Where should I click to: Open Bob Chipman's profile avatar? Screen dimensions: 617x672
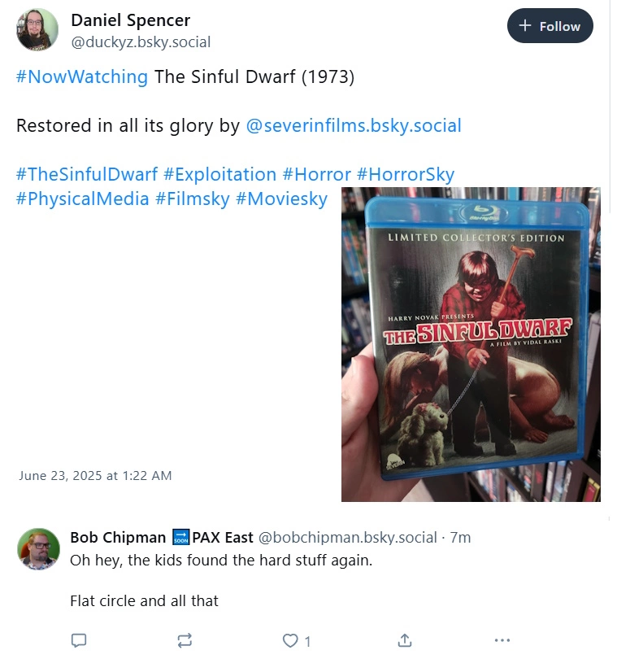coord(38,548)
